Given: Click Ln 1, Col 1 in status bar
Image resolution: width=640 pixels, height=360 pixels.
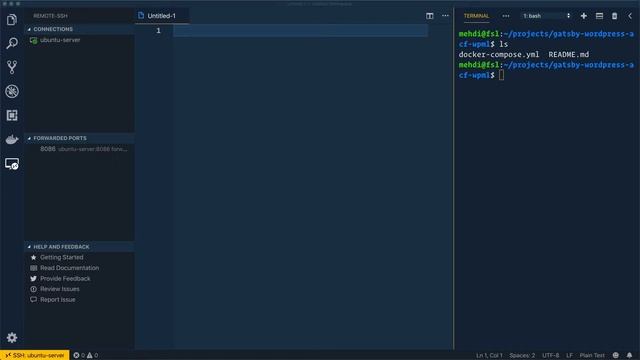Looking at the screenshot, I should pos(489,355).
